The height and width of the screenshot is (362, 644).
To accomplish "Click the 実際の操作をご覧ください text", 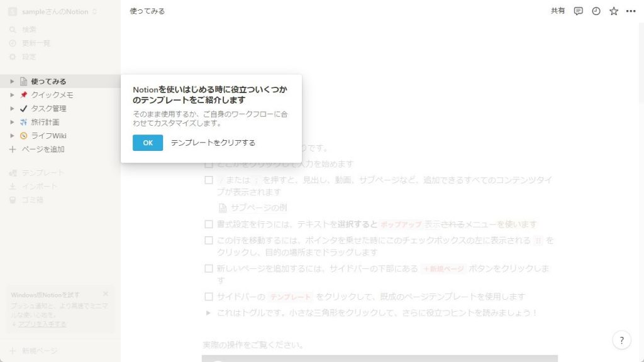I will (x=253, y=345).
